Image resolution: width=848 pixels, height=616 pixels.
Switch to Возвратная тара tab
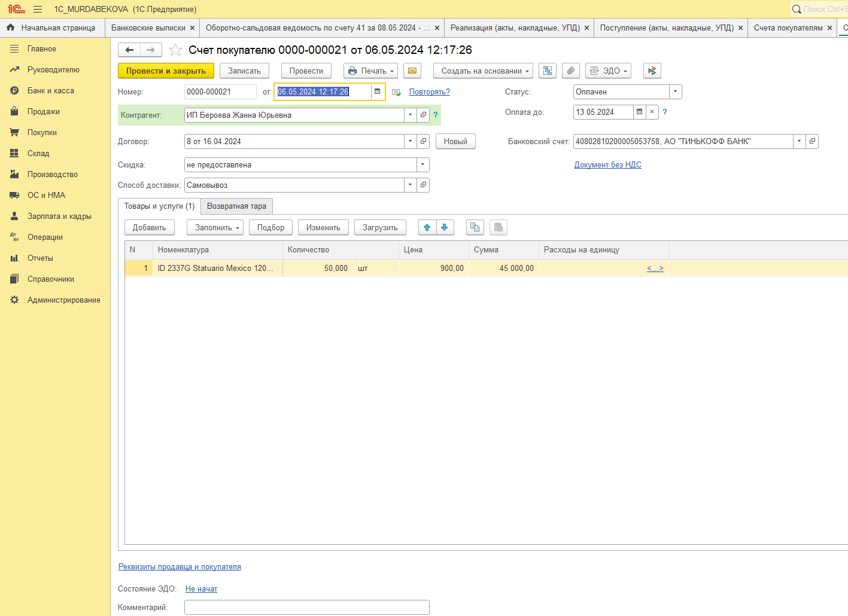coord(236,206)
